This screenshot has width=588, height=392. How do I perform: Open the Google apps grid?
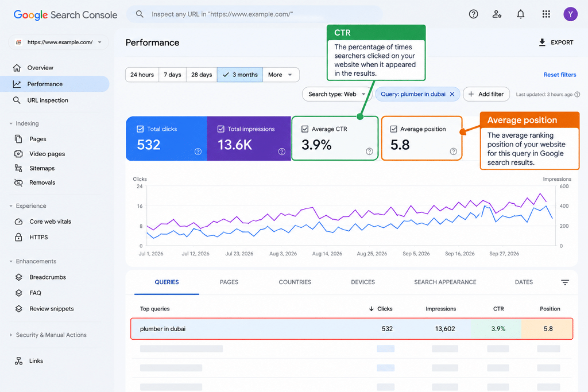point(546,14)
